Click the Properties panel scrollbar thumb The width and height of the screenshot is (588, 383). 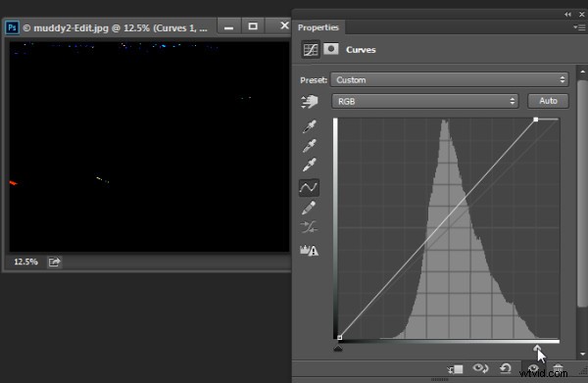coord(582,193)
